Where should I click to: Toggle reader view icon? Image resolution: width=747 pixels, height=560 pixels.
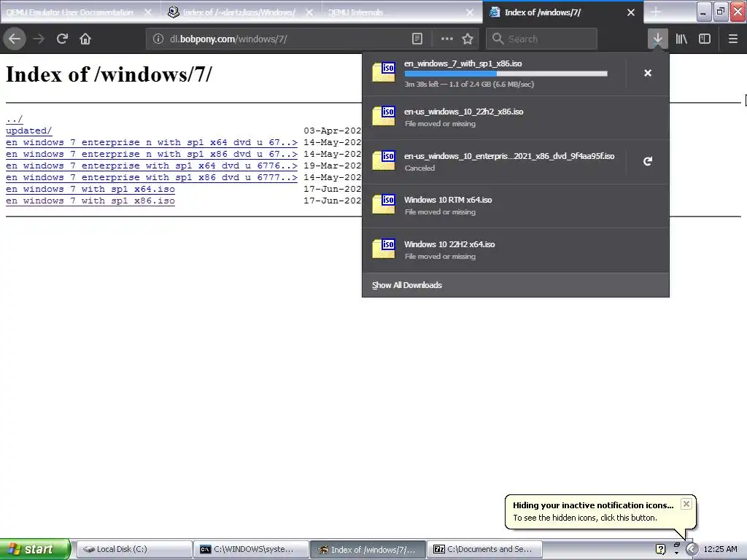tap(417, 39)
